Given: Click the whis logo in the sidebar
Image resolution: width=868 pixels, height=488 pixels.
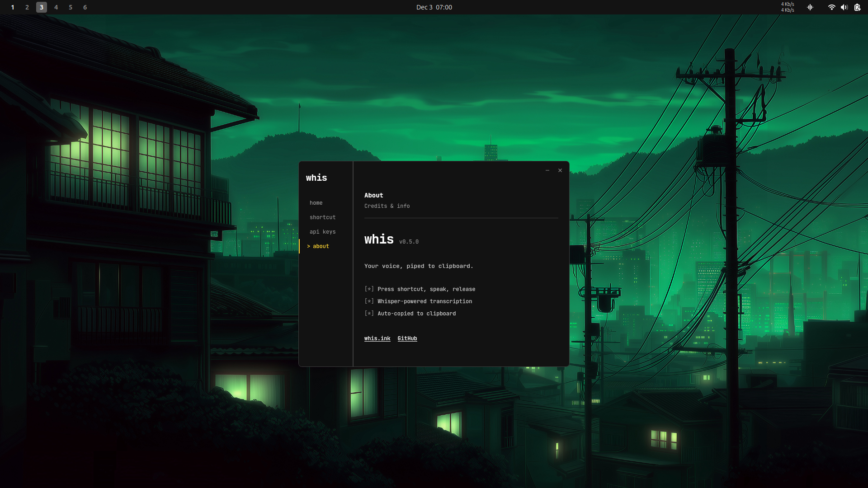Looking at the screenshot, I should [316, 178].
